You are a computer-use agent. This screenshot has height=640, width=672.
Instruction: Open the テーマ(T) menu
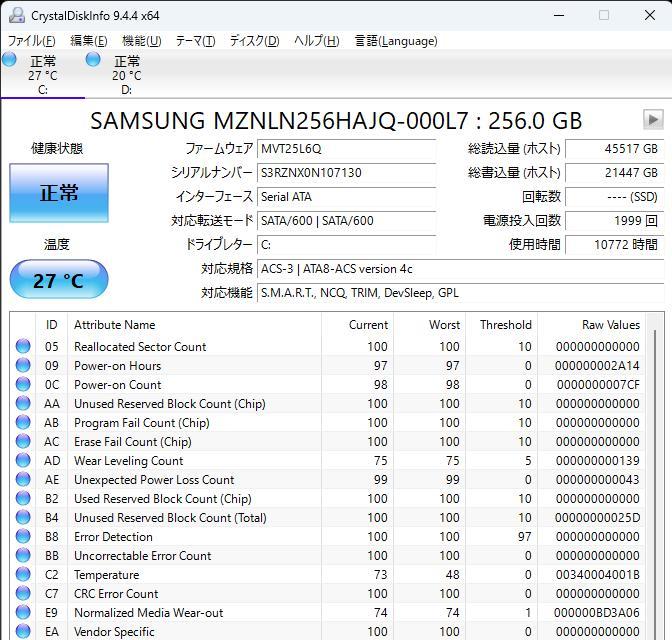(195, 41)
